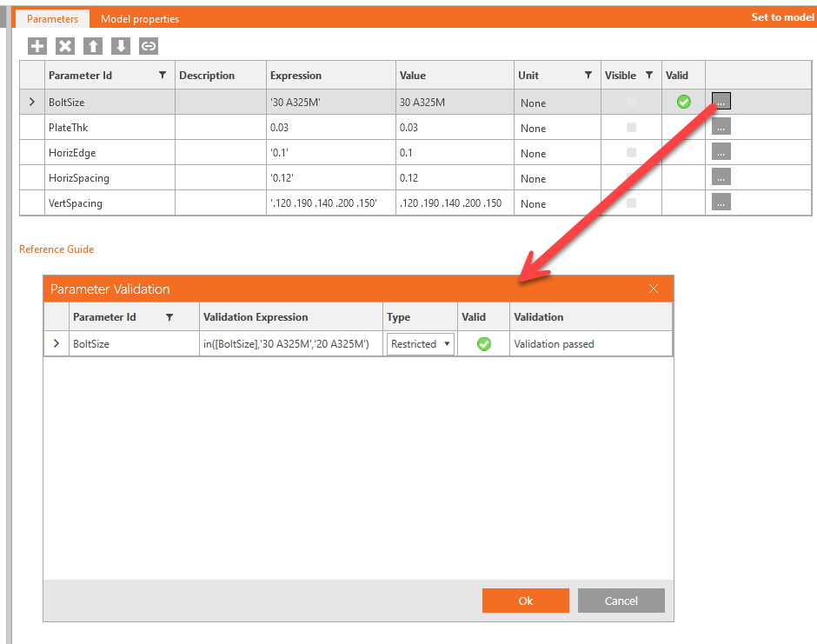817x644 pixels.
Task: Open the filter icon on Parameter Id column
Action: click(163, 75)
